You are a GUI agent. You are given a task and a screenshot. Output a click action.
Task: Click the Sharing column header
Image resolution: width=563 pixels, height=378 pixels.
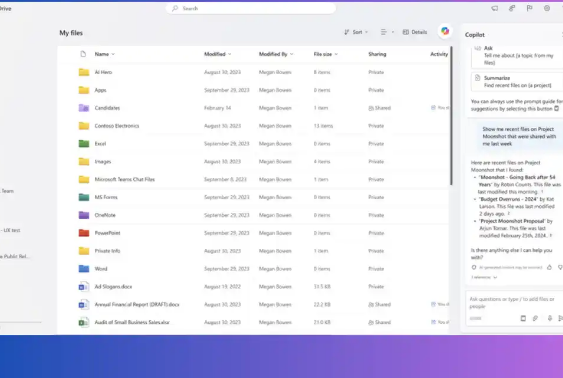point(377,54)
